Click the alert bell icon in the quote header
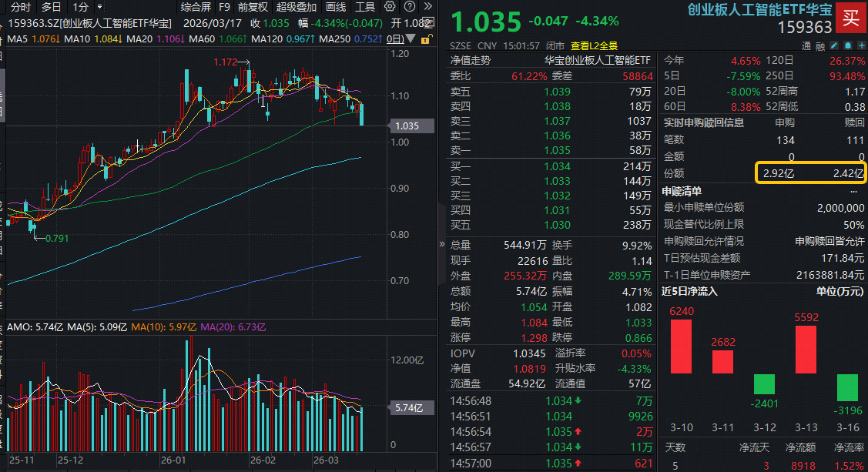The image size is (868, 472). pos(848,45)
